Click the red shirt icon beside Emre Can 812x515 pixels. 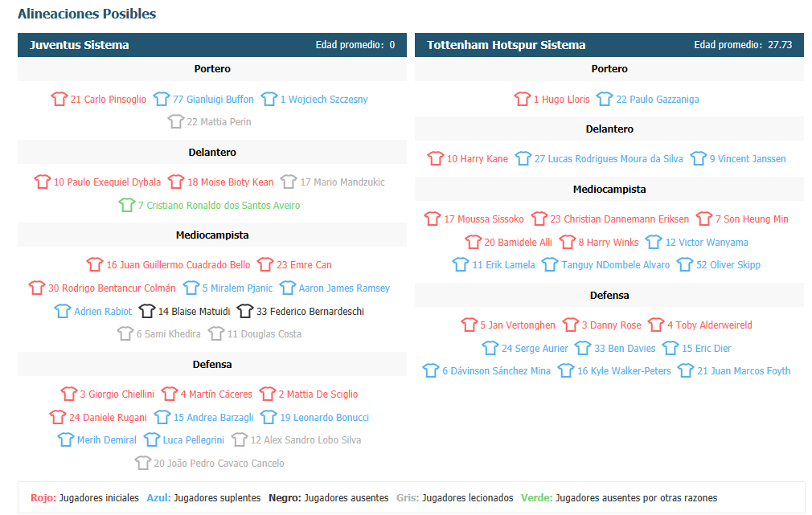click(x=265, y=264)
